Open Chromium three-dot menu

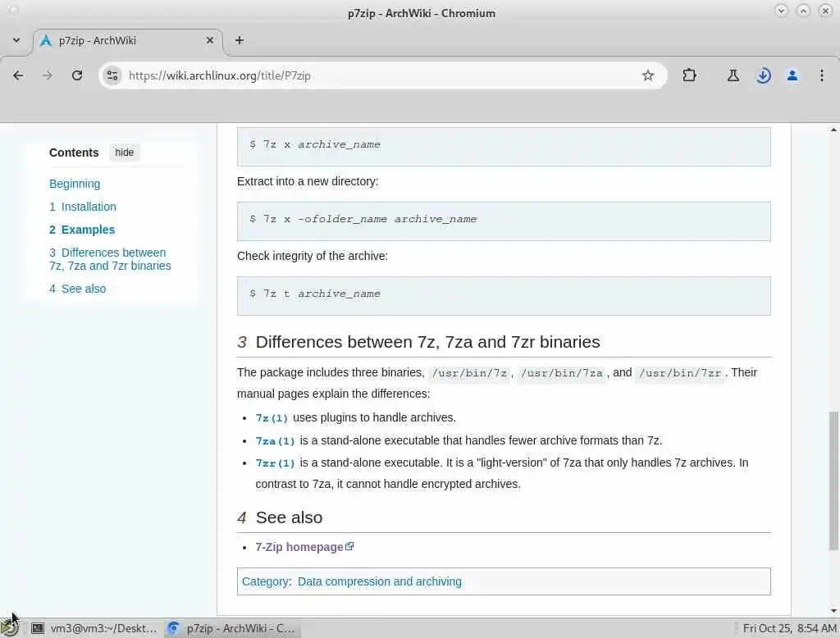[821, 75]
